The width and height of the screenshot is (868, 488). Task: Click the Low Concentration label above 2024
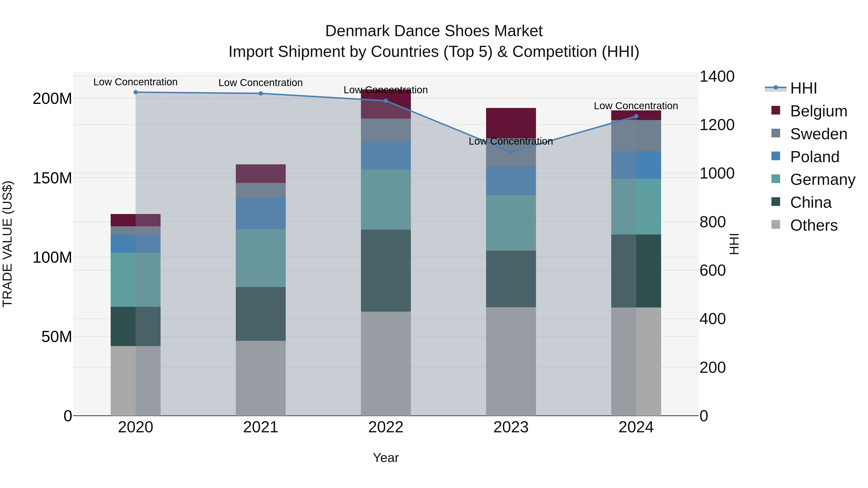pos(636,106)
